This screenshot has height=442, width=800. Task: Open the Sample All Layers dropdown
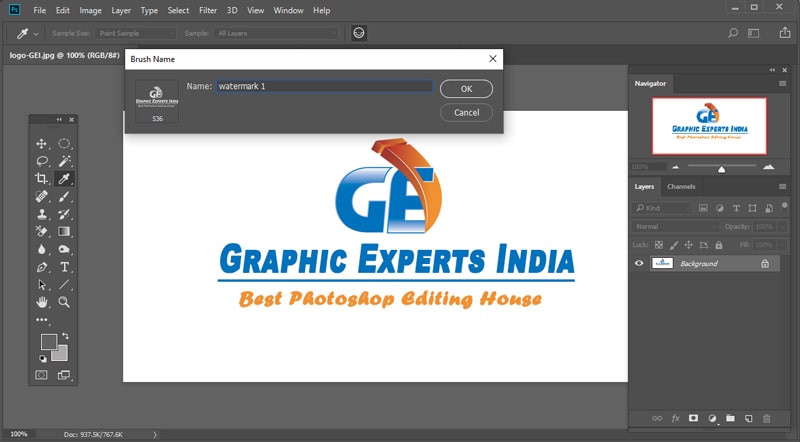pyautogui.click(x=276, y=33)
